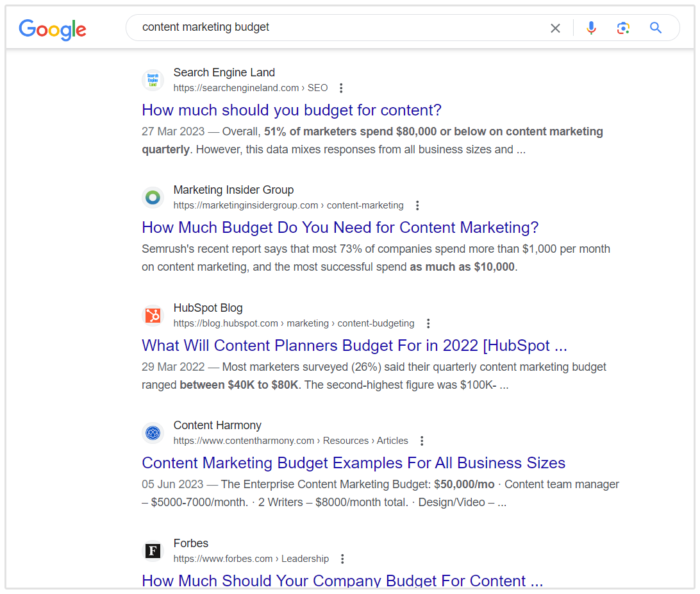Open three-dot menu for Forbes result

(x=342, y=559)
